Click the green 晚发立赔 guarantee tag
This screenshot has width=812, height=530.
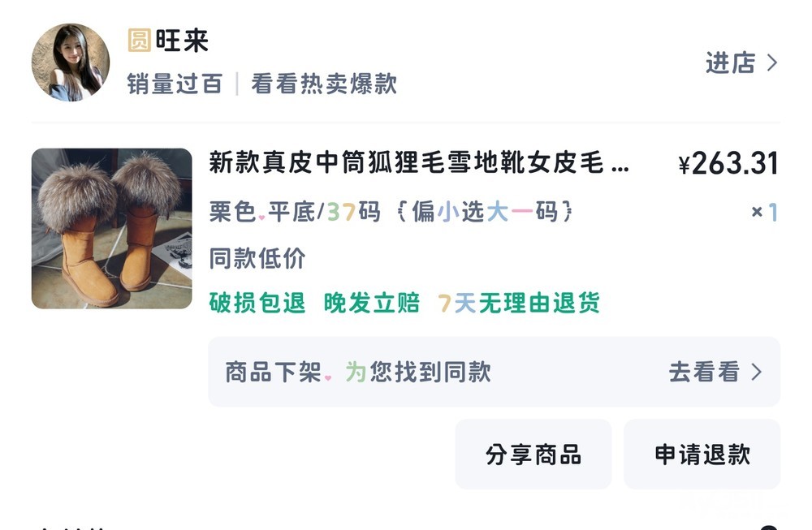pos(372,304)
